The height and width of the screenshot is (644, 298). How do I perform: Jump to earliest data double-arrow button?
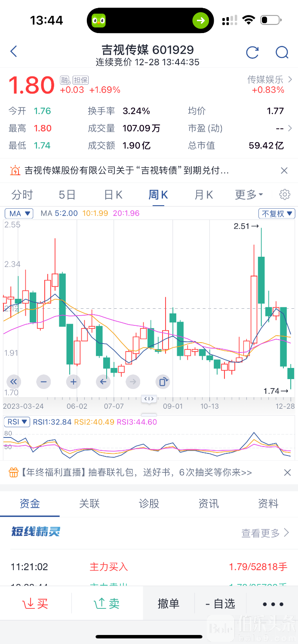click(14, 381)
